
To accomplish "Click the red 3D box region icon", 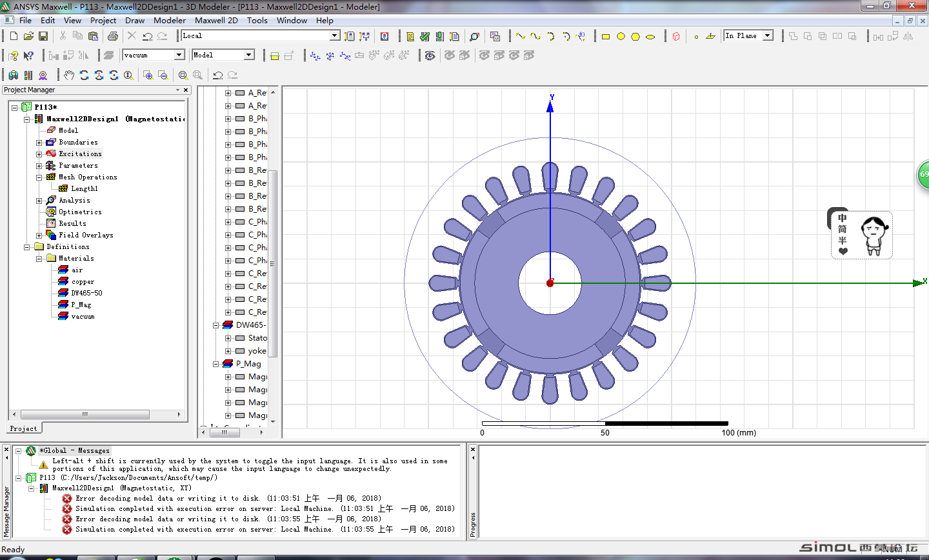I will (676, 36).
